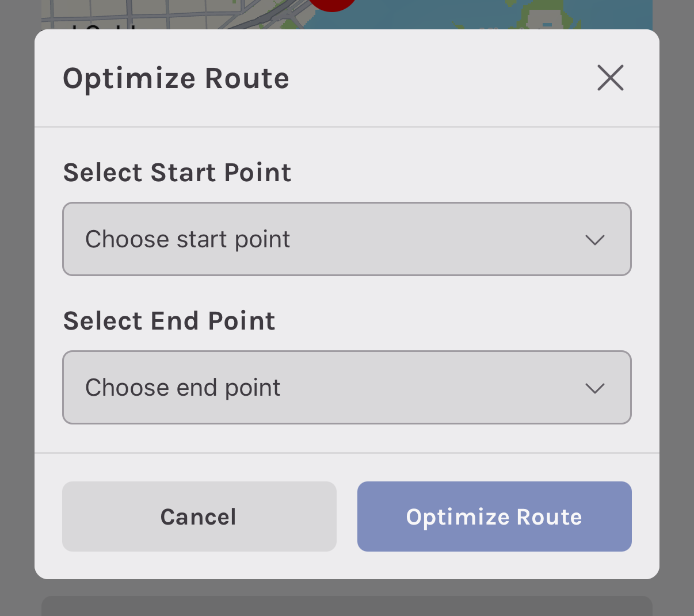Click the X icon beside Optimize Route title

click(610, 78)
